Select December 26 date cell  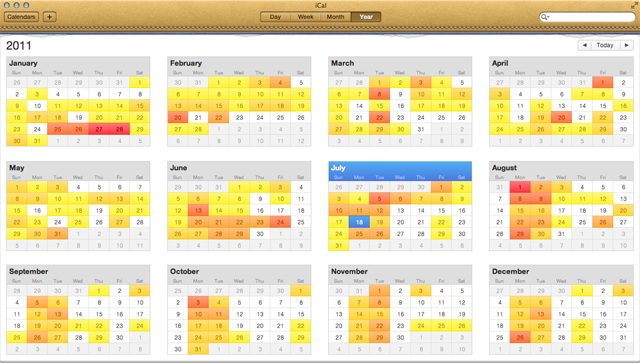click(520, 338)
